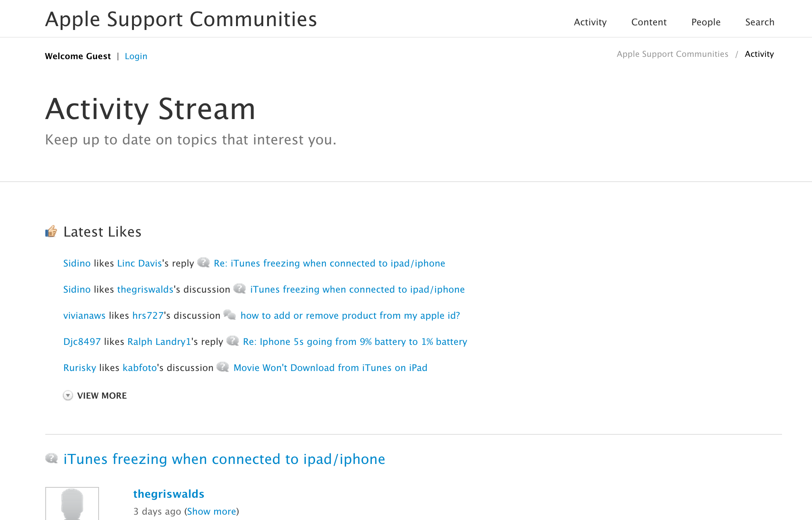Click the thumbs-up icon beside Latest Likes
Viewport: 812px width, 520px height.
pyautogui.click(x=51, y=231)
